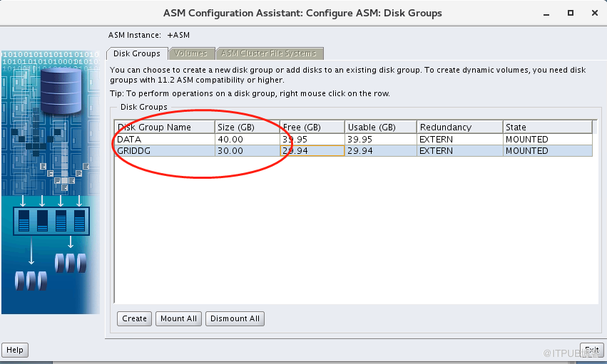Sort by Free (GB) column header
Viewport: 607px width, 364px height.
point(312,127)
